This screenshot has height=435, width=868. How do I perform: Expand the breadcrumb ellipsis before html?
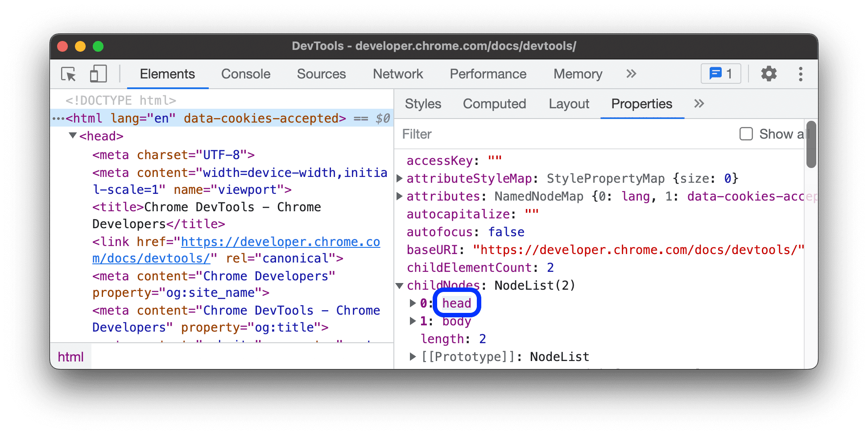pos(58,118)
